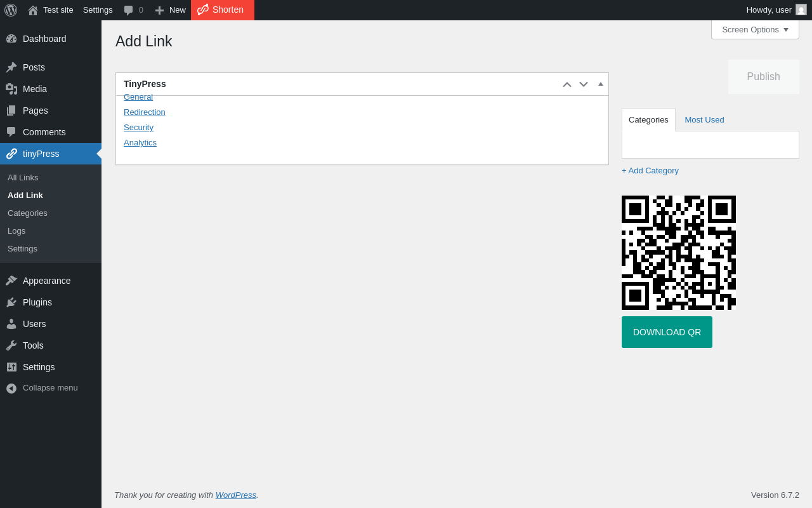Open the New content menu
Viewport: 812px width, 508px height.
(x=170, y=10)
